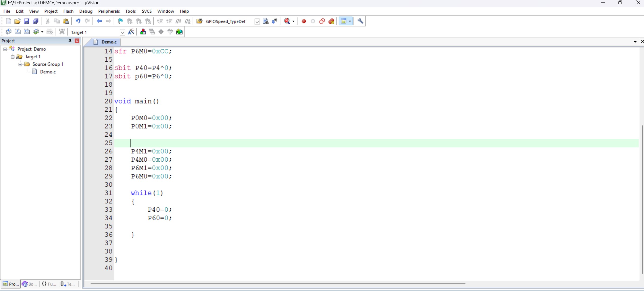Image resolution: width=644 pixels, height=291 pixels.
Task: Select Source Group 1 folder
Action: pyautogui.click(x=48, y=64)
